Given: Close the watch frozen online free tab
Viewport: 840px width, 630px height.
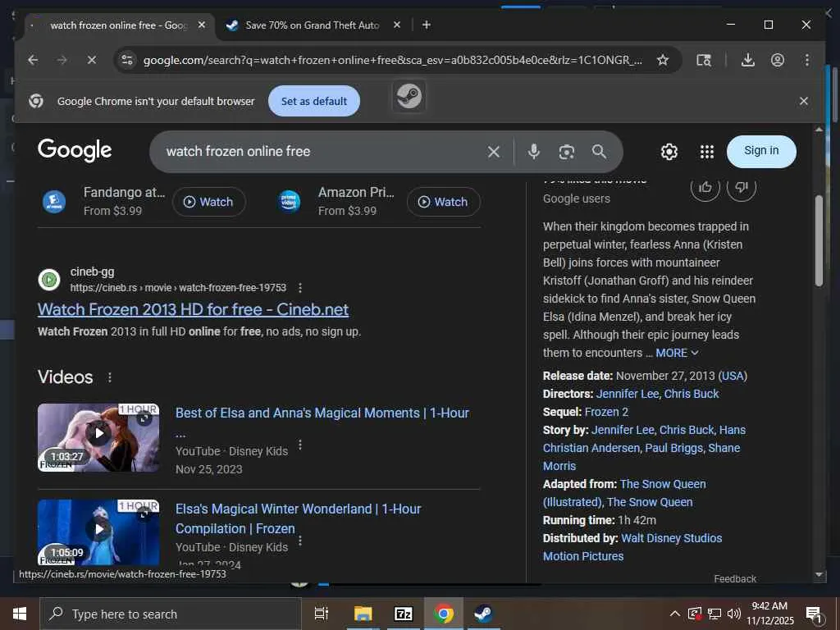Looking at the screenshot, I should pos(202,25).
